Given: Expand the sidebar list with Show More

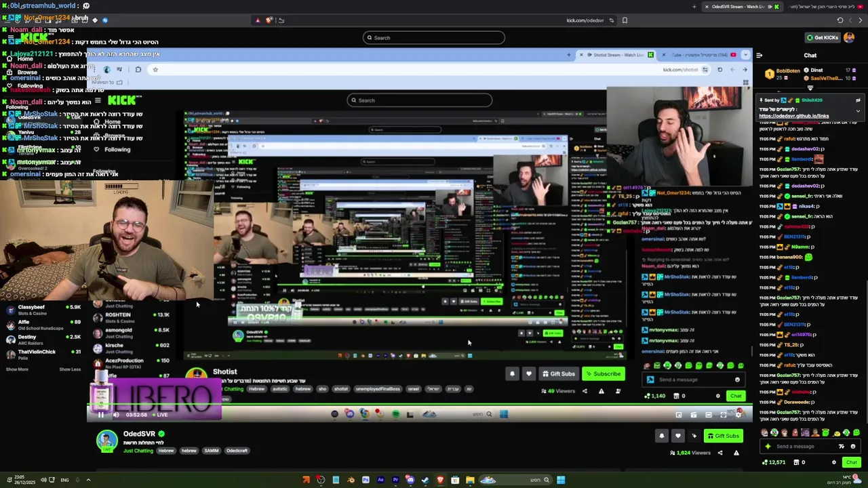Looking at the screenshot, I should pos(17,369).
